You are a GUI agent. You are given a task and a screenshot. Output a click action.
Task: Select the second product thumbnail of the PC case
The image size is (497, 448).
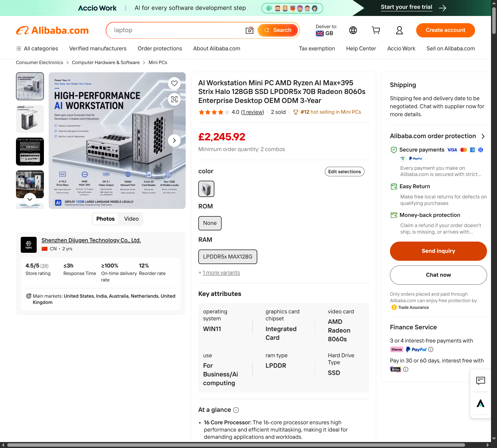tap(30, 119)
